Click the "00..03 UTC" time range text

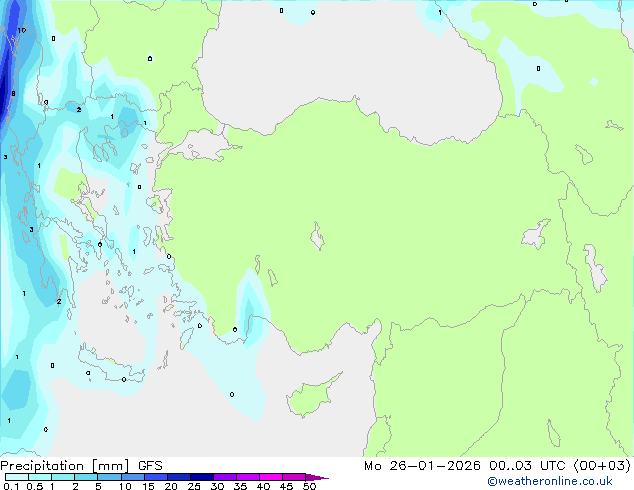point(528,466)
